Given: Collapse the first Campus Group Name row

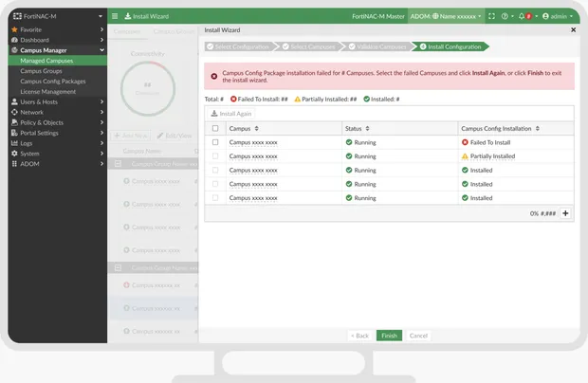Looking at the screenshot, I should click(118, 164).
